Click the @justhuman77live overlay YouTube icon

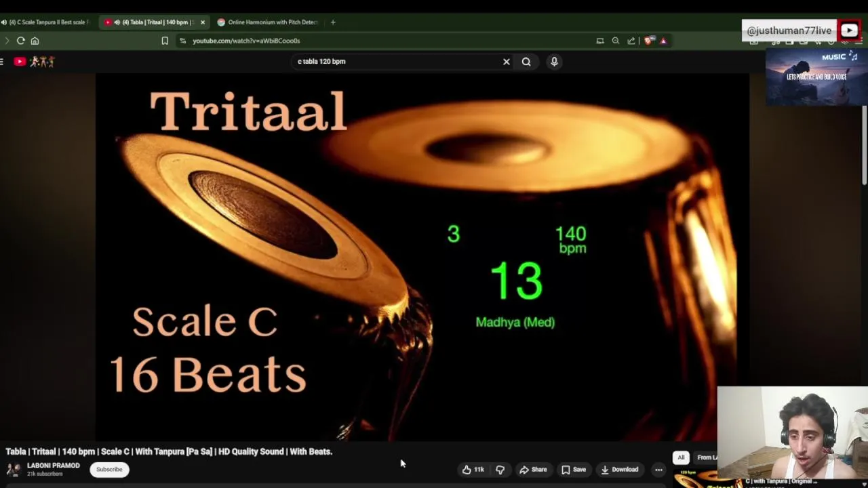click(x=849, y=30)
